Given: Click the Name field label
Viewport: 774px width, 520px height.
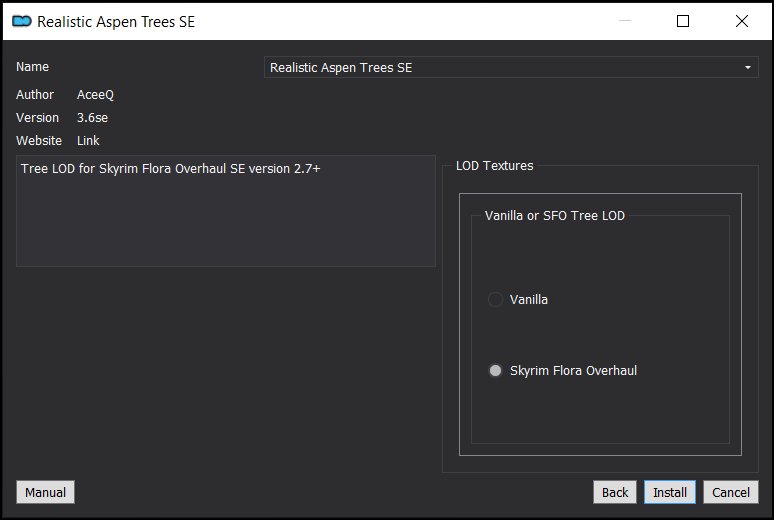Looking at the screenshot, I should pos(33,67).
